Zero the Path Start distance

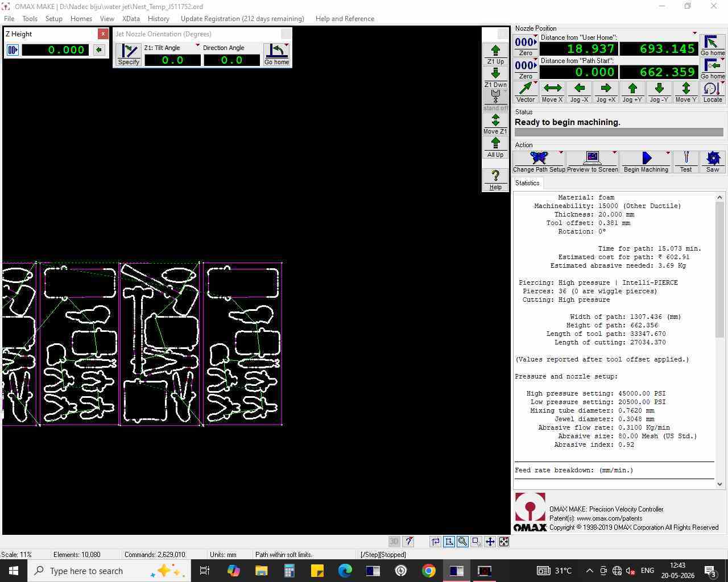click(x=526, y=69)
